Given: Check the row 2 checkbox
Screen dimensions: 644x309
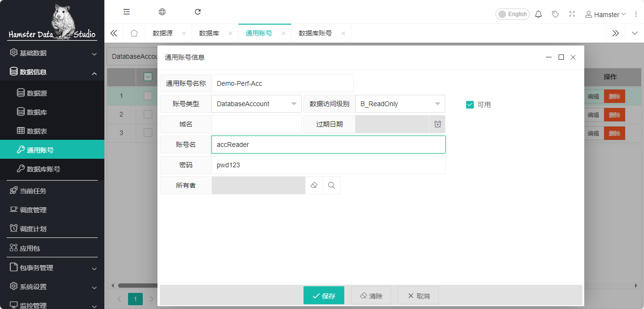Looking at the screenshot, I should (148, 114).
